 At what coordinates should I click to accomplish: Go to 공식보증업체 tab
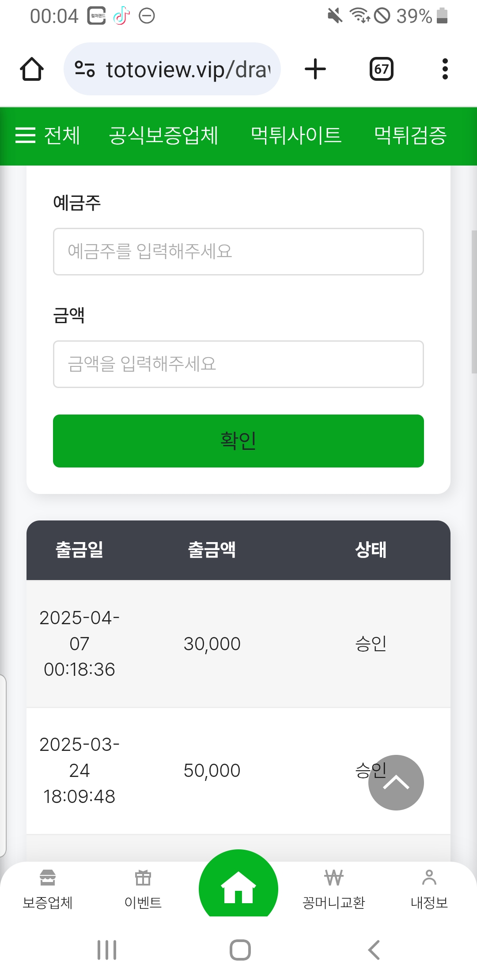(163, 136)
